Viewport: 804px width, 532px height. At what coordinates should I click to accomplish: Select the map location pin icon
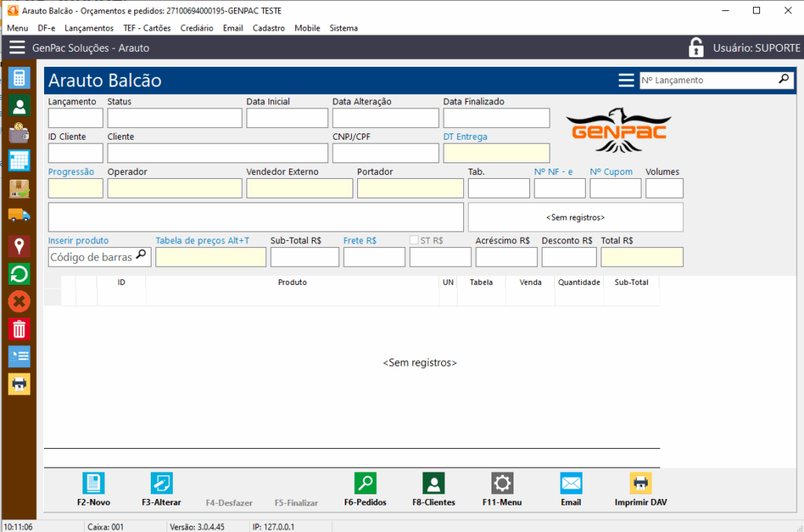(19, 245)
